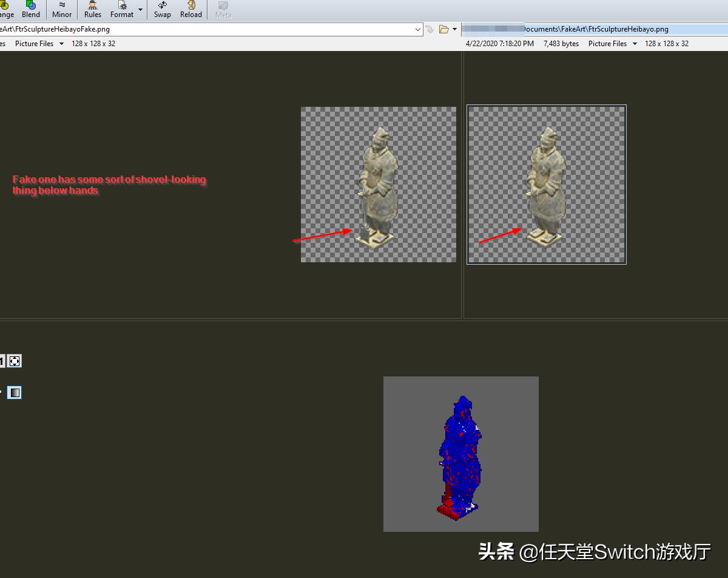
Task: Open the left file path history dropdown
Action: 417,29
